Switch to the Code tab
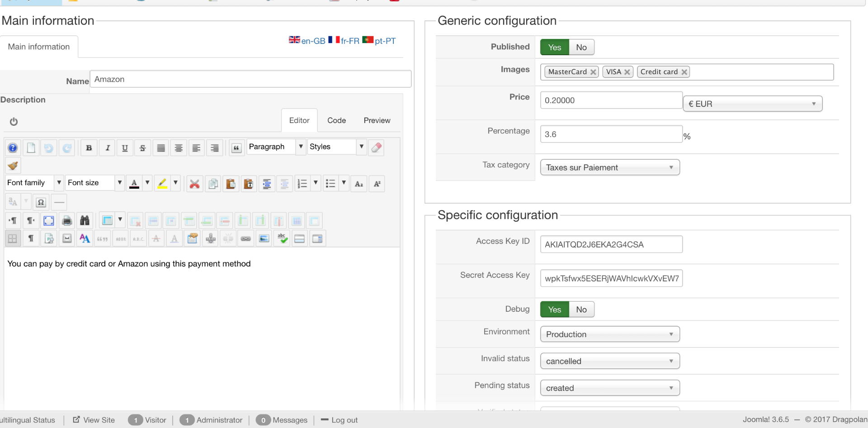Screen dimensions: 868x428 (x=336, y=120)
